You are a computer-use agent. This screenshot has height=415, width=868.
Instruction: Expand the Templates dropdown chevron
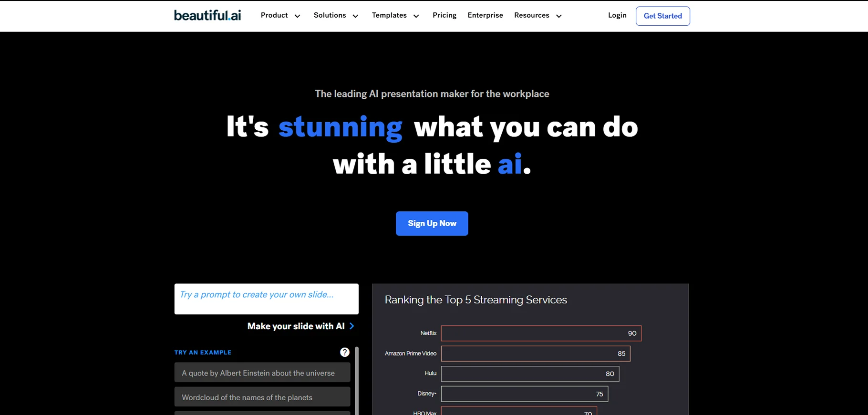pyautogui.click(x=416, y=16)
